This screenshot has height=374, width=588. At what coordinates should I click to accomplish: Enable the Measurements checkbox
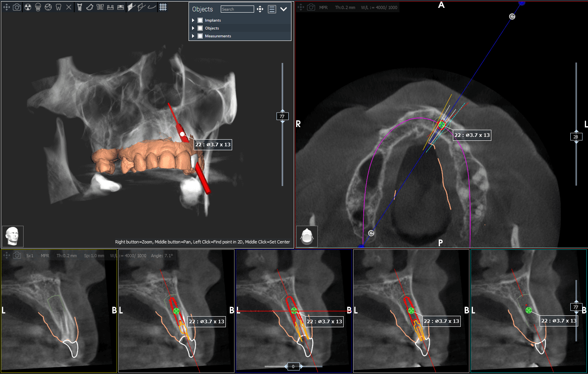200,36
